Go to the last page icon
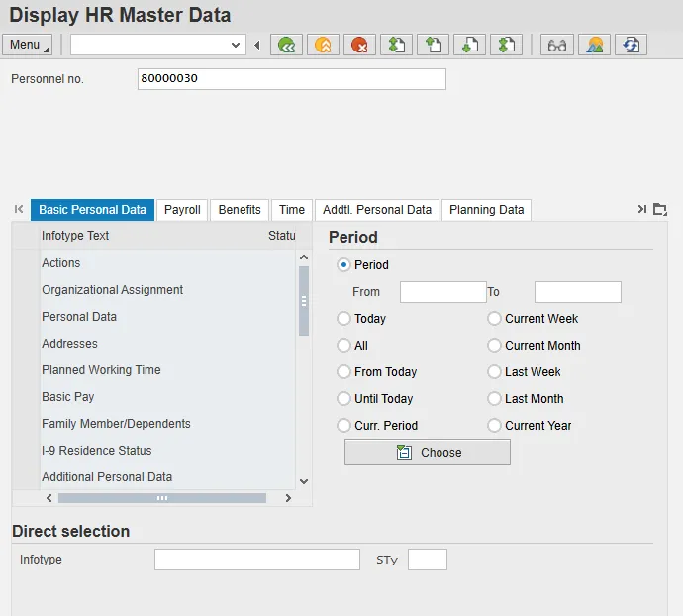The image size is (683, 616). [506, 45]
